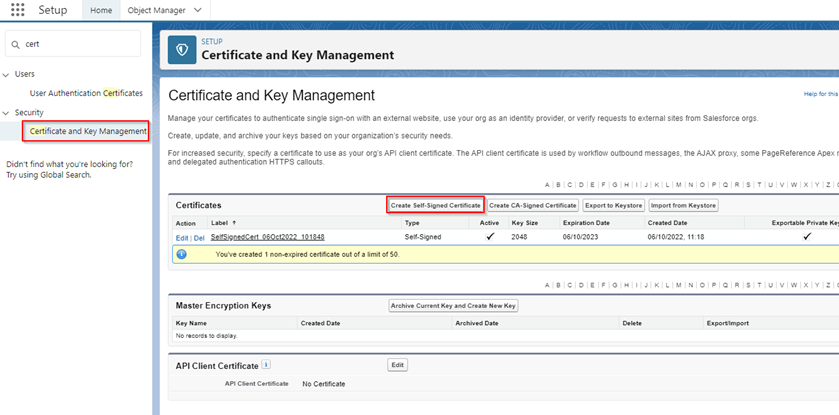The image size is (839, 415).
Task: Open the SelfSignedCert_06Oct2022_101848 certificate link
Action: [x=268, y=237]
